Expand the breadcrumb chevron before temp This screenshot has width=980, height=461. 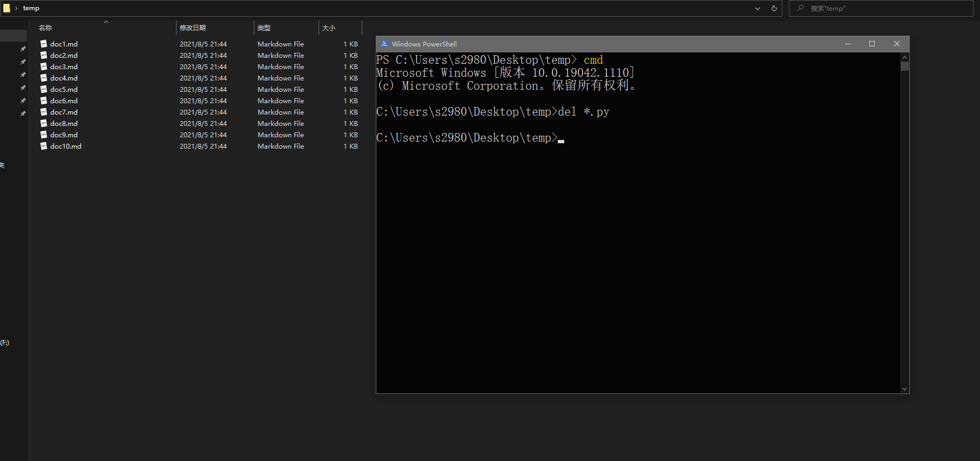pyautogui.click(x=16, y=8)
